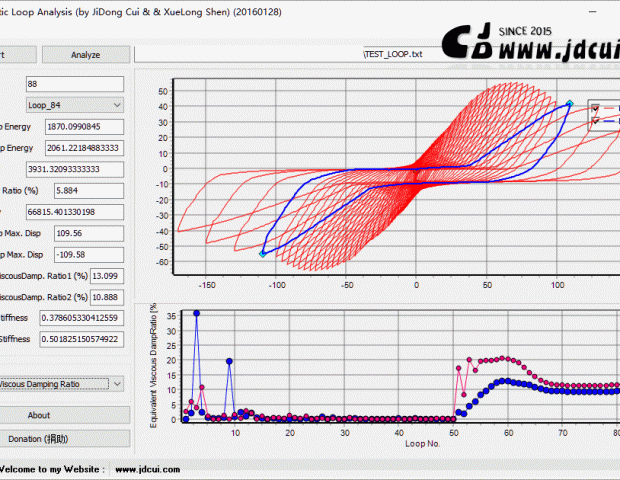Click cyan diamond marker at loop's bottom-left

[263, 254]
